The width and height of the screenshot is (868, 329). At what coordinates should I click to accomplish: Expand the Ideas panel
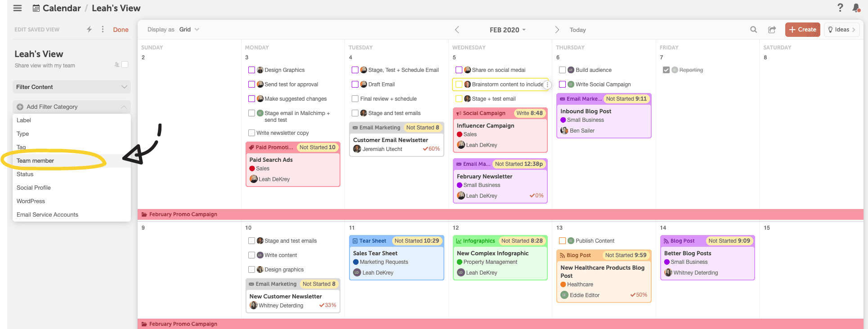coord(841,30)
